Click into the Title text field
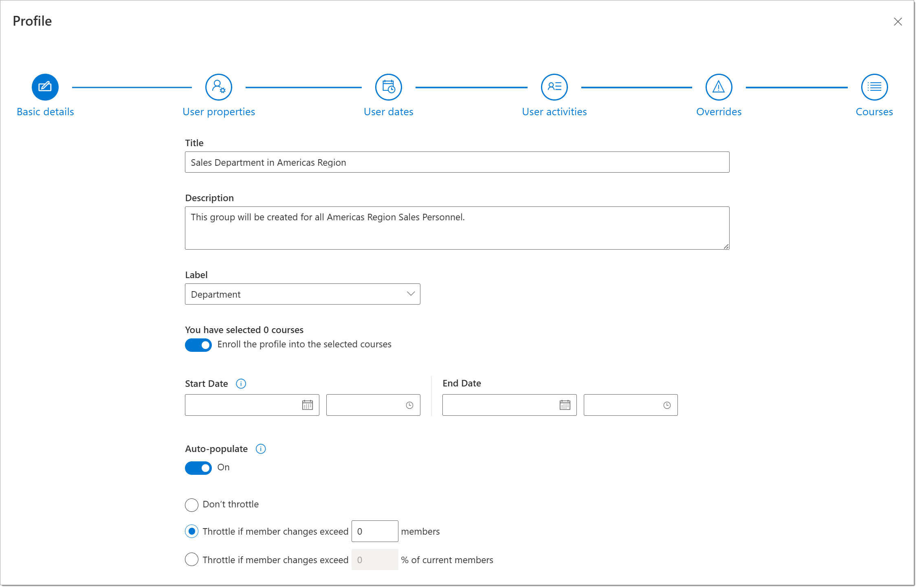This screenshot has width=917, height=588. pos(457,162)
